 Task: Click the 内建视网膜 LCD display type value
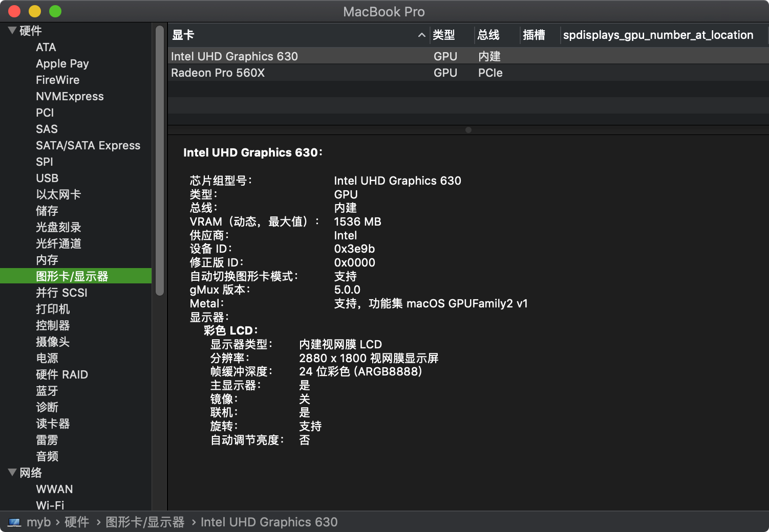pos(340,345)
